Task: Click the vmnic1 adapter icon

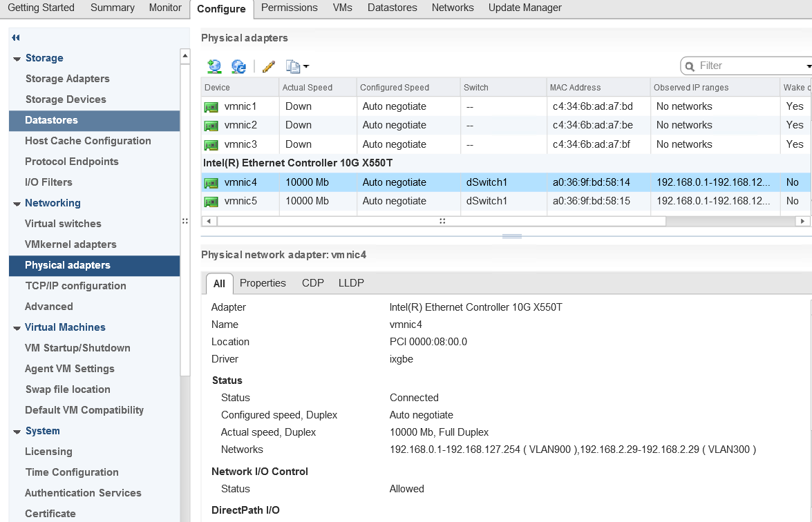Action: (x=211, y=107)
